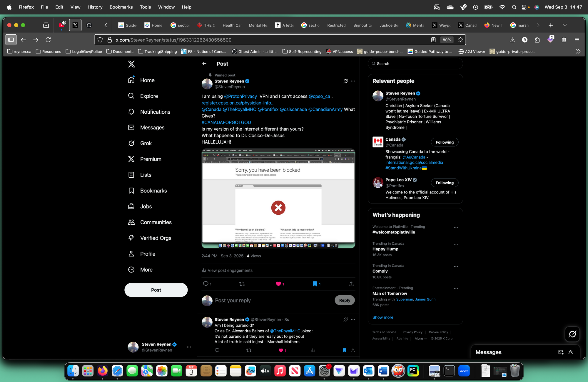Screen dimensions: 588x382
Task: Open Home from the X sidebar
Action: pos(141,80)
